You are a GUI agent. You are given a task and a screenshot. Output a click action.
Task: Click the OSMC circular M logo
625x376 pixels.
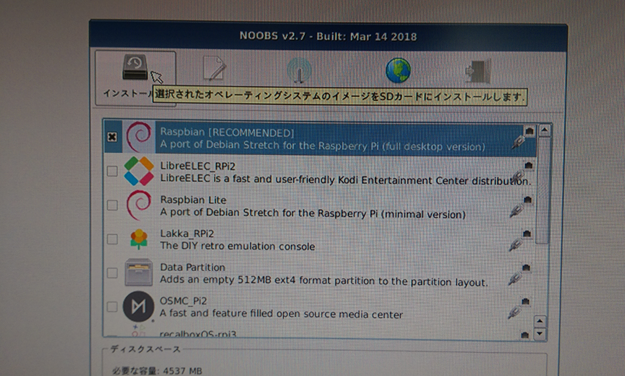(138, 307)
